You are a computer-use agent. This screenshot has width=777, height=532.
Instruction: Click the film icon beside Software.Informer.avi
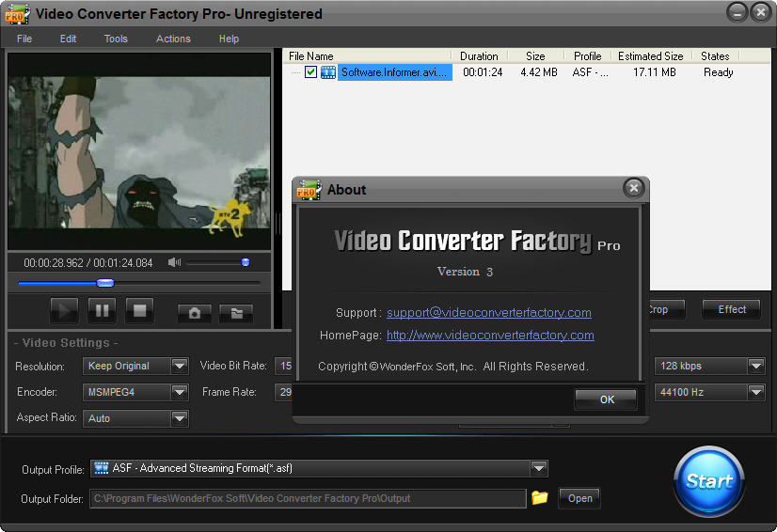pyautogui.click(x=328, y=72)
